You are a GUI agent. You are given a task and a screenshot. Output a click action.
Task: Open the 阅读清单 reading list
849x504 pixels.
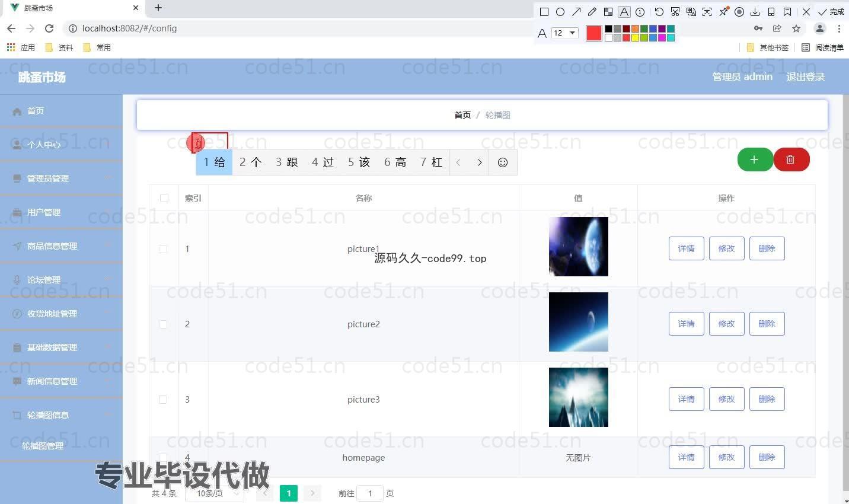click(x=822, y=47)
